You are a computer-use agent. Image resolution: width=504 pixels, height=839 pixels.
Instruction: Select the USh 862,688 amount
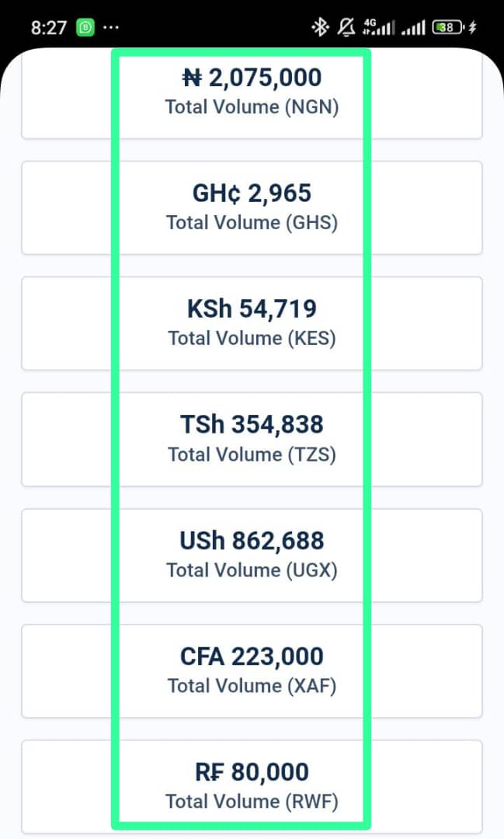coord(252,541)
